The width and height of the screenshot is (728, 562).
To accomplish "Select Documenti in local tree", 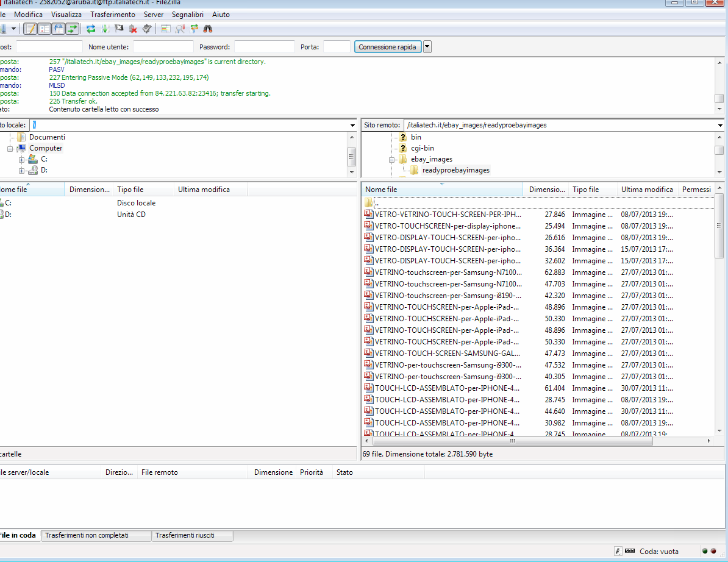I will 47,137.
